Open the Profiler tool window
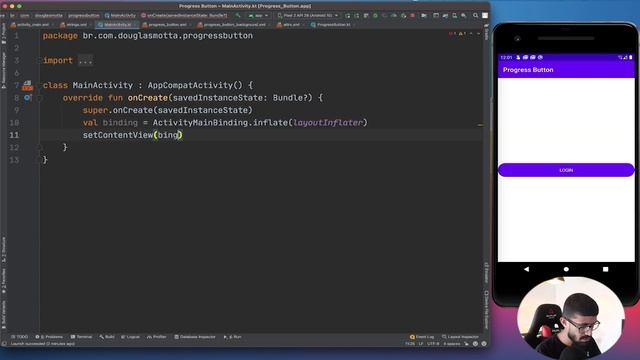640x360 pixels. coord(157,337)
